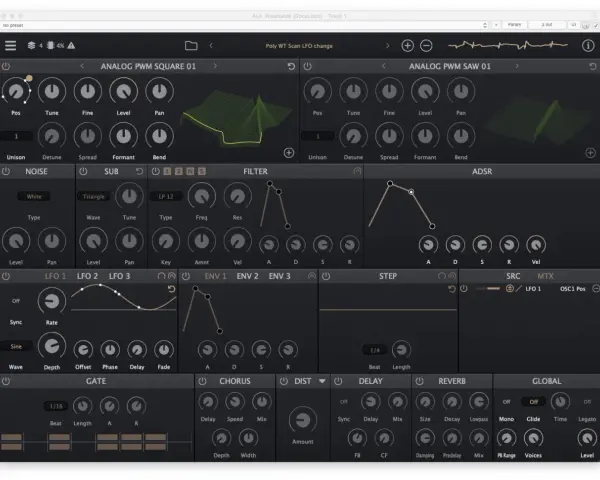Click the oscillator 1 wavetable 3D display
Image resolution: width=600 pixels, height=480 pixels.
point(237,118)
